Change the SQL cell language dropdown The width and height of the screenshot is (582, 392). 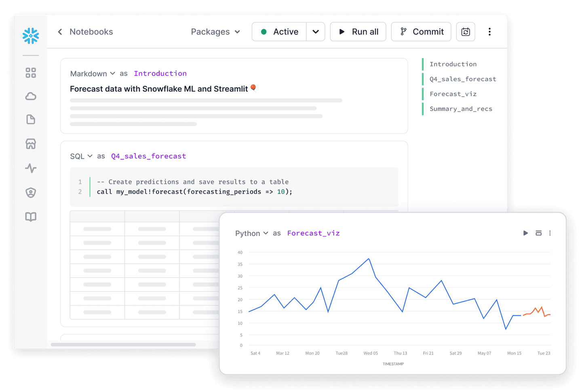[x=81, y=156]
